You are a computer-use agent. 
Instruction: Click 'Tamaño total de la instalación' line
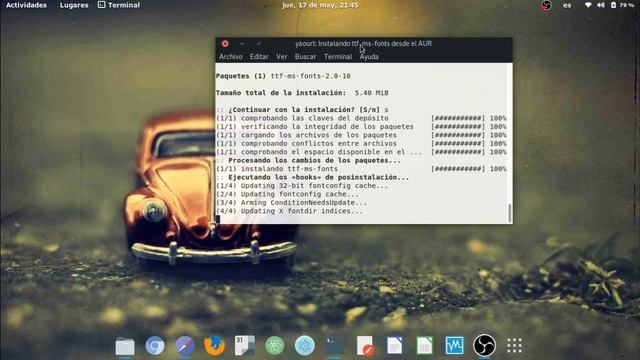302,93
